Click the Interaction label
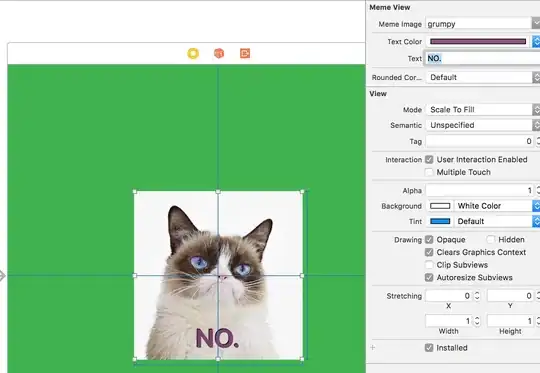This screenshot has height=373, width=540. click(403, 160)
